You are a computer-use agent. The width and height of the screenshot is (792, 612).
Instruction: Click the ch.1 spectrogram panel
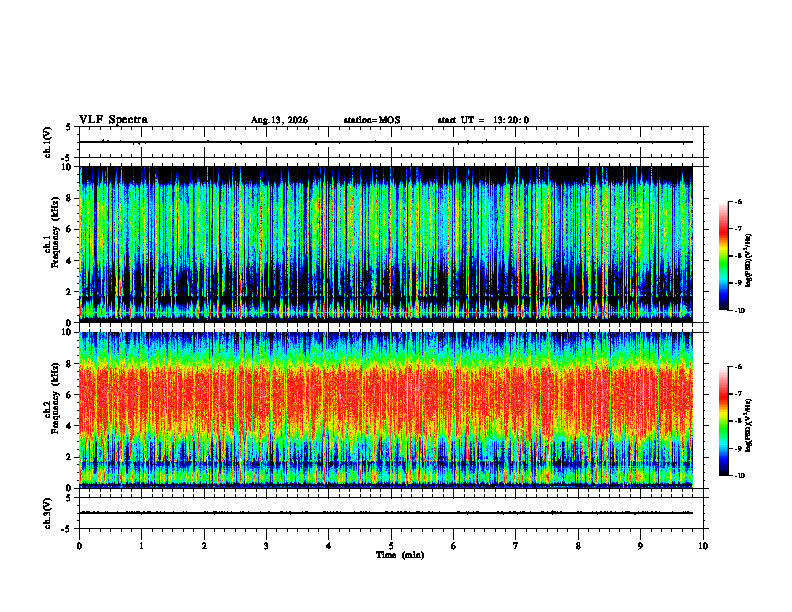pyautogui.click(x=386, y=244)
